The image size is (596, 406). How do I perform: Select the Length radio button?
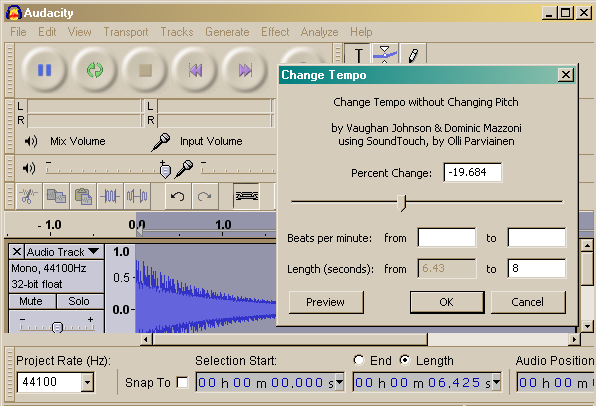405,360
